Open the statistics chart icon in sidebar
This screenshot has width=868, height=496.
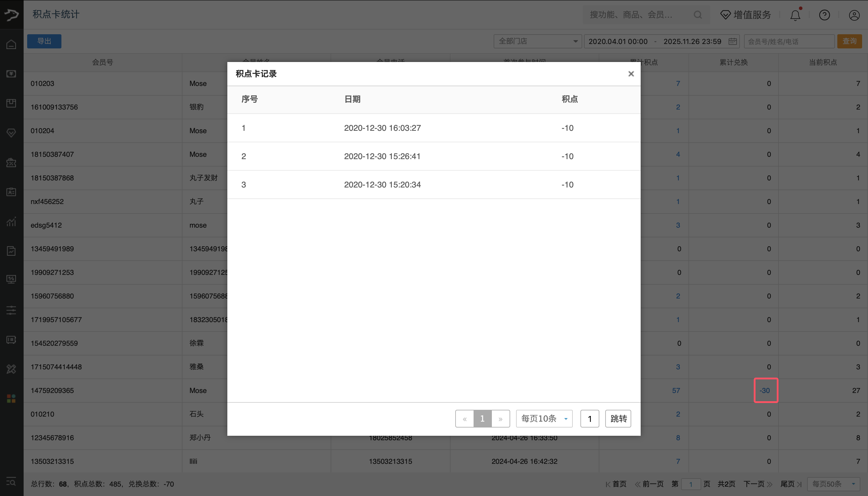(11, 222)
